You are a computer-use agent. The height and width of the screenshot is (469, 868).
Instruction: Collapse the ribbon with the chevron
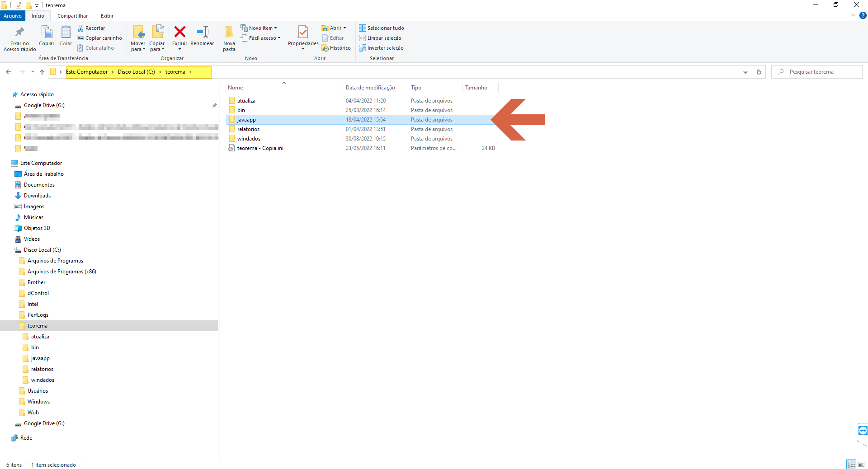point(853,15)
